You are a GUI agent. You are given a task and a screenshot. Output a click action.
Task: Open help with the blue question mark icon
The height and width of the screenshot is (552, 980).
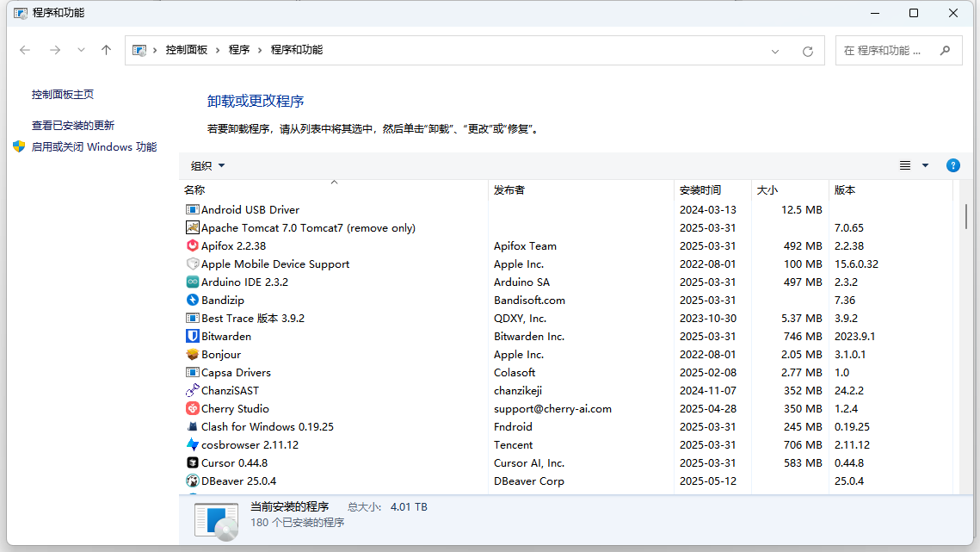coord(953,165)
